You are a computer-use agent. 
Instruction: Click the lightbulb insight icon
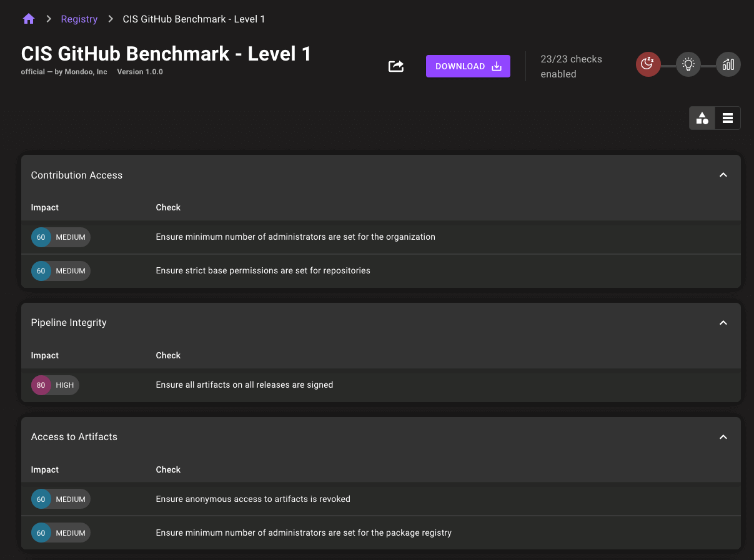tap(688, 64)
